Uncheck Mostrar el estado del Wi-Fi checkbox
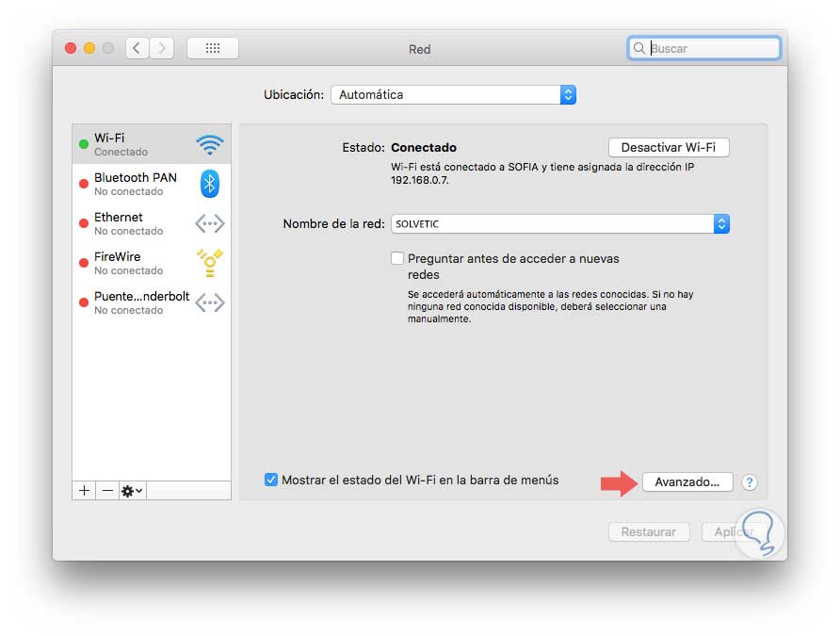840x636 pixels. pyautogui.click(x=271, y=480)
